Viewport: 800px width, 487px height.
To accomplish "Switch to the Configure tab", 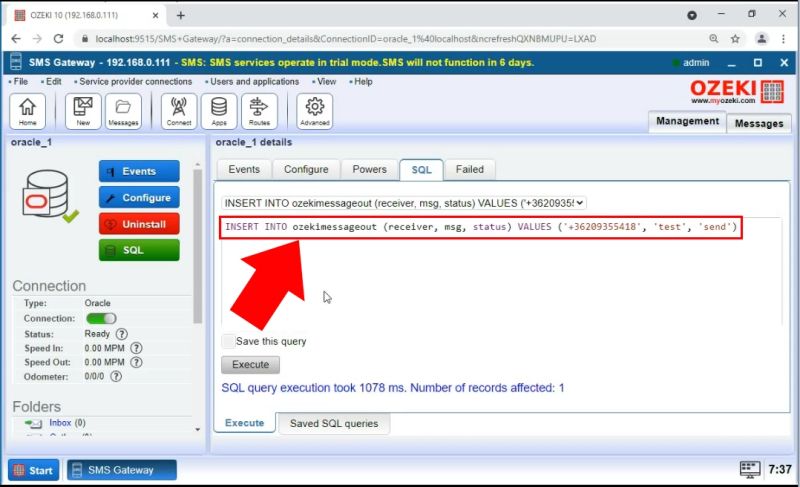I will 306,169.
